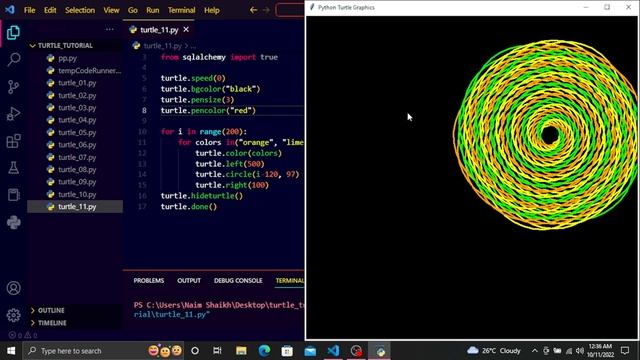Launch Microsoft Edge from taskbar
640x360 pixels.
[264, 351]
